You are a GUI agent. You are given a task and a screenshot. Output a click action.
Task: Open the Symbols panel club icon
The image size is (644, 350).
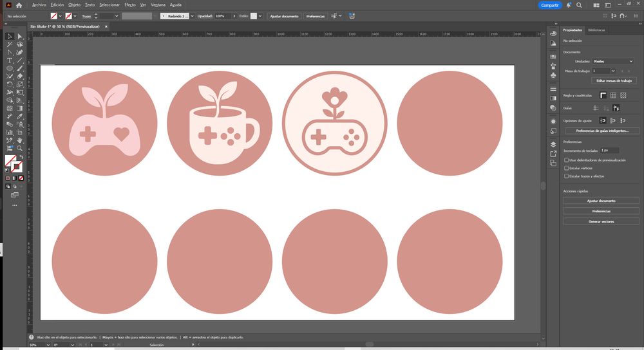click(x=553, y=75)
